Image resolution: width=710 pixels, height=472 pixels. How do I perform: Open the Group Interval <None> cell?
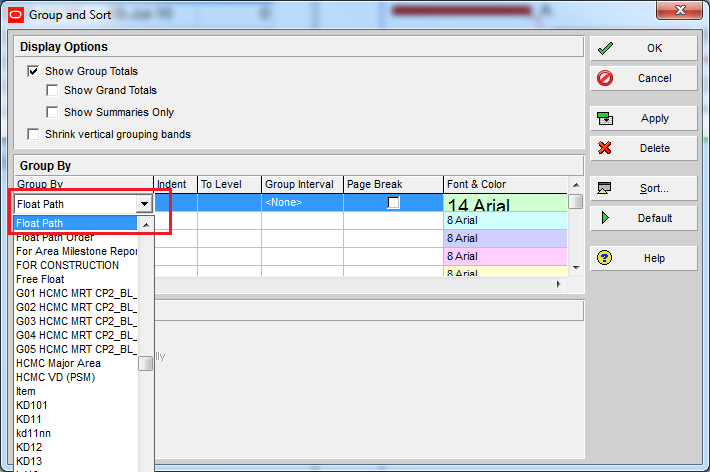(x=301, y=203)
